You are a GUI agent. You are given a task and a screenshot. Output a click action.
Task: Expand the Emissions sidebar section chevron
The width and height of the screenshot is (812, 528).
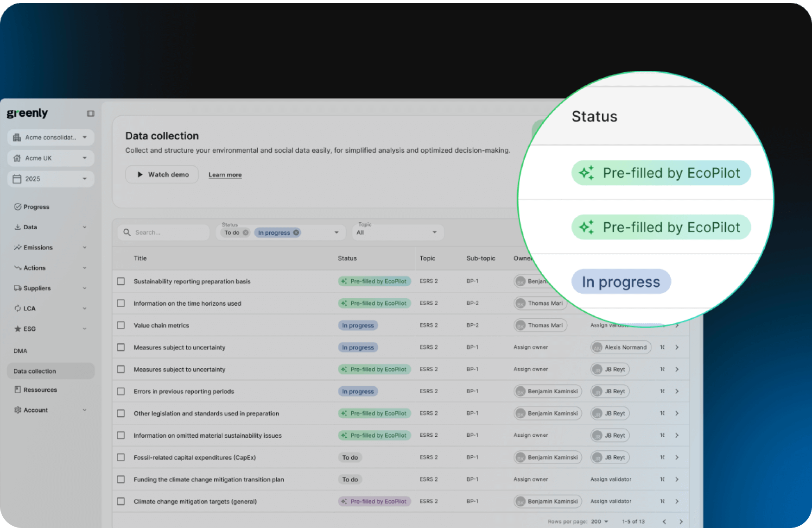tap(85, 247)
